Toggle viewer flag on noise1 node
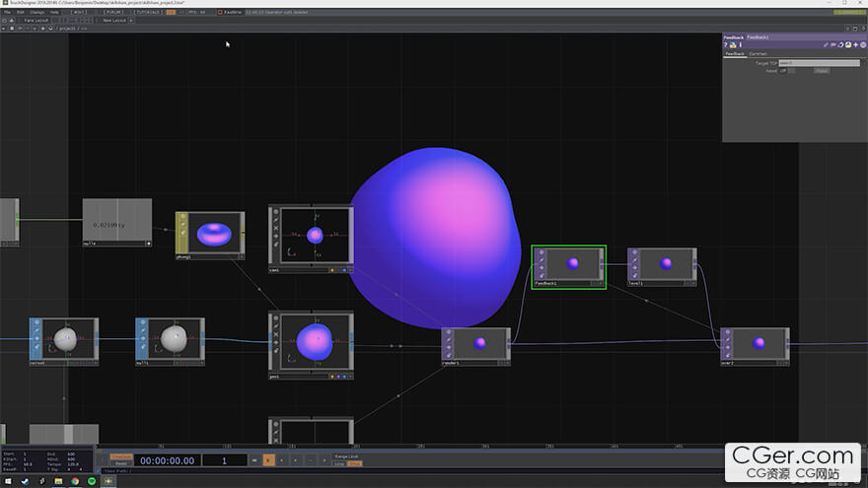This screenshot has width=868, height=488. click(36, 322)
